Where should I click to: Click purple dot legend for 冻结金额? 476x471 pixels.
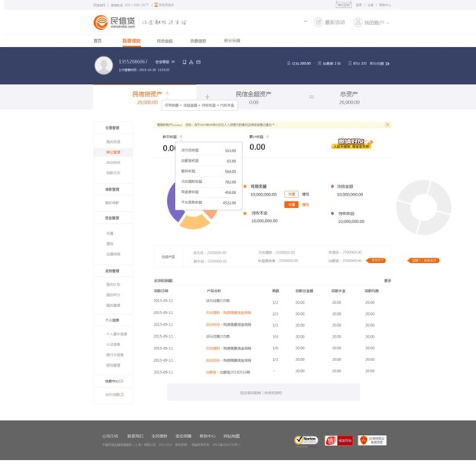tap(332, 186)
